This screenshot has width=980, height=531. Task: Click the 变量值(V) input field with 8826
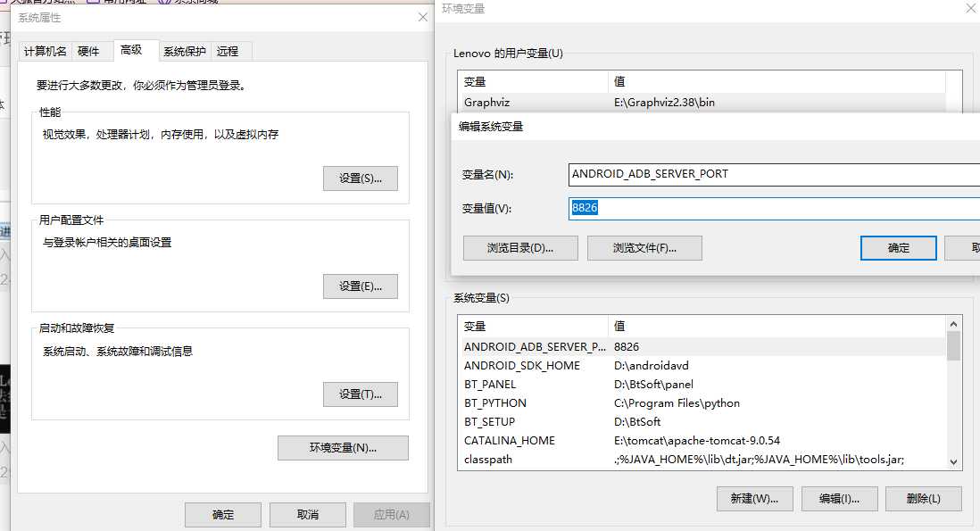coord(775,208)
